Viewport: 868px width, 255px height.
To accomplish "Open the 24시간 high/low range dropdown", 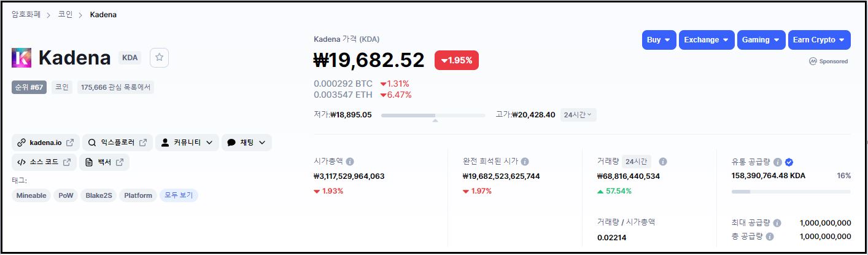I will coord(578,115).
